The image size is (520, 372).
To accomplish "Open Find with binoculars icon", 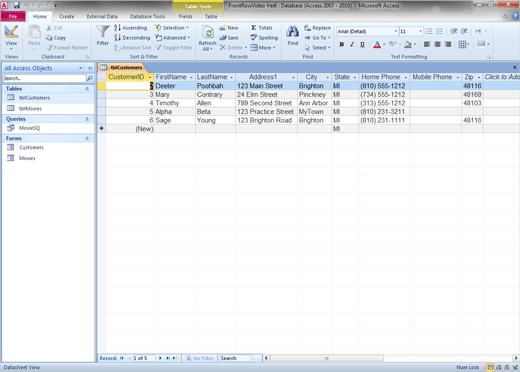I will pyautogui.click(x=292, y=32).
